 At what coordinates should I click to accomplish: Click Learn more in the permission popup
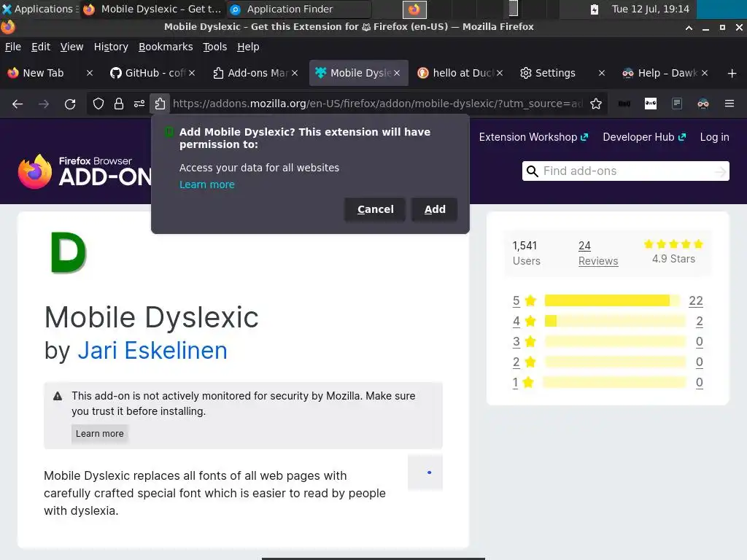[x=206, y=184]
